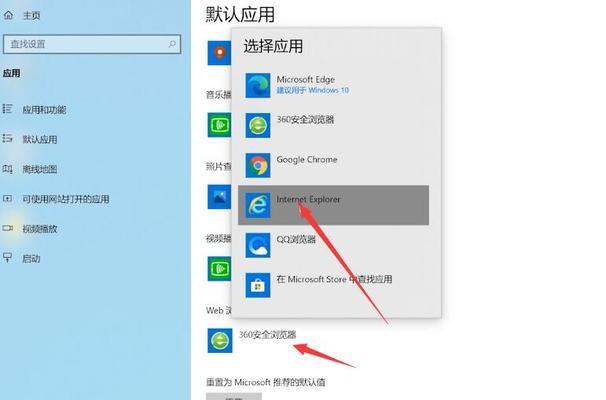Click the 查找设置 search field
The width and height of the screenshot is (606, 400).
(92, 44)
